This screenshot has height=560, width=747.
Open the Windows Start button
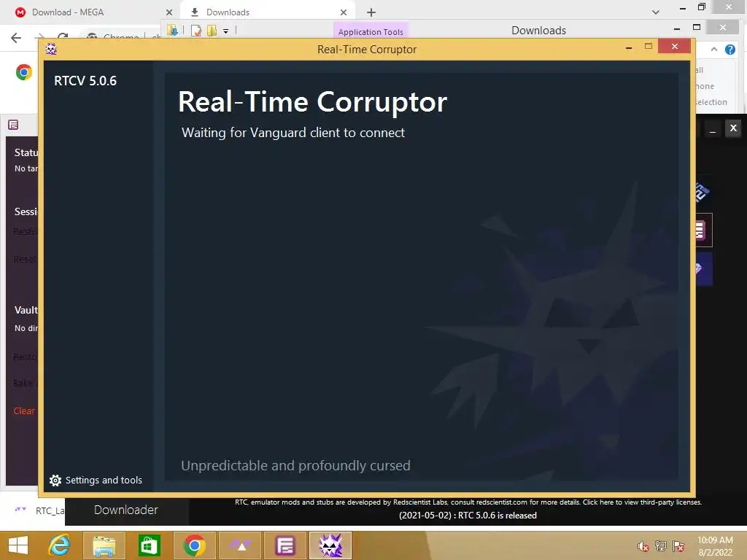coord(18,545)
